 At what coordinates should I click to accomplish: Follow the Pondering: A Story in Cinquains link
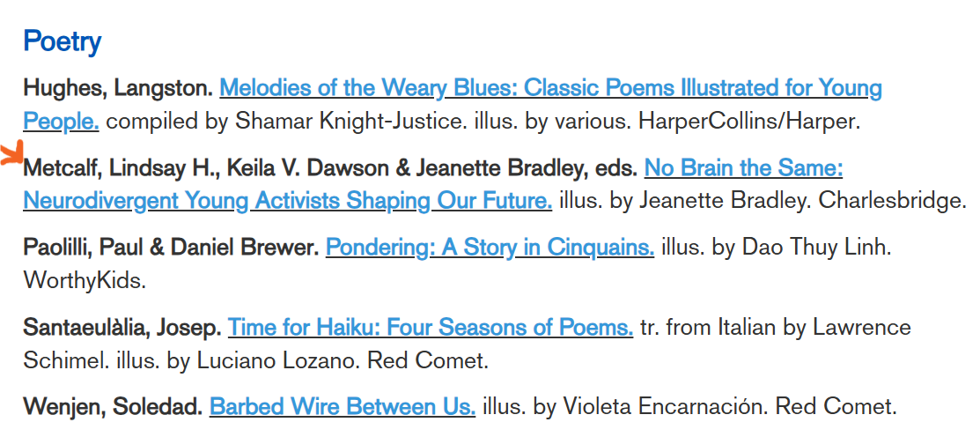point(490,248)
